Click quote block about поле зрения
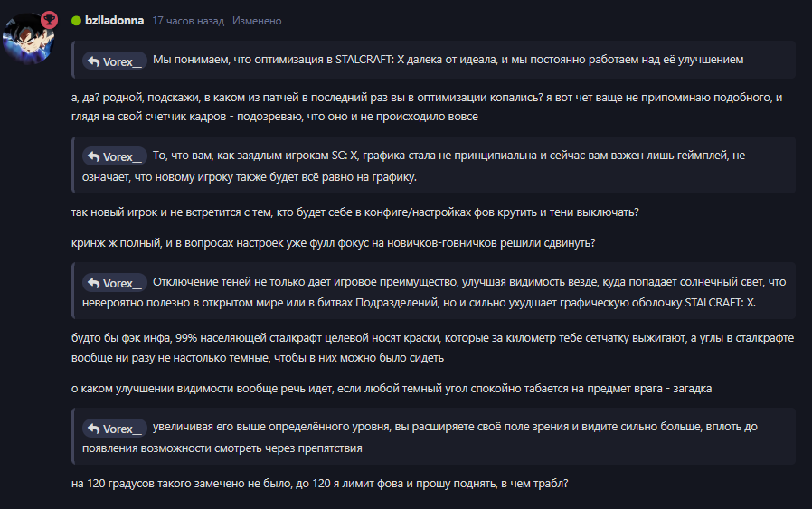Image resolution: width=812 pixels, height=509 pixels. (x=433, y=437)
